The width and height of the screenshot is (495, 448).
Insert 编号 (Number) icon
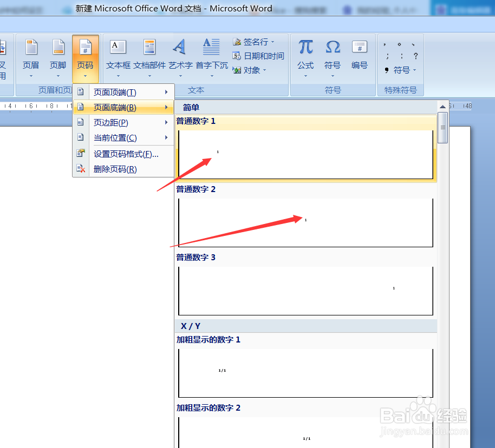360,47
